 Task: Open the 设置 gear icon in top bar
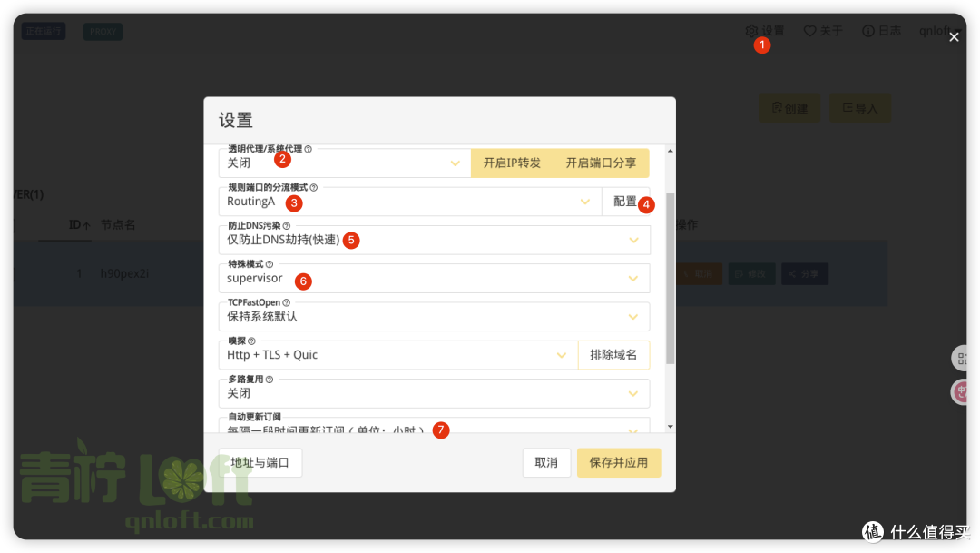(x=751, y=31)
